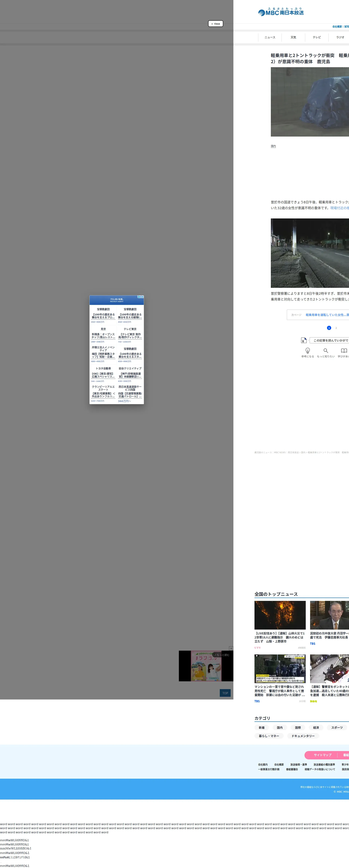Image resolution: width=349 pixels, height=868 pixels.
Task: Go to page 2 of the article
Action: [336, 328]
